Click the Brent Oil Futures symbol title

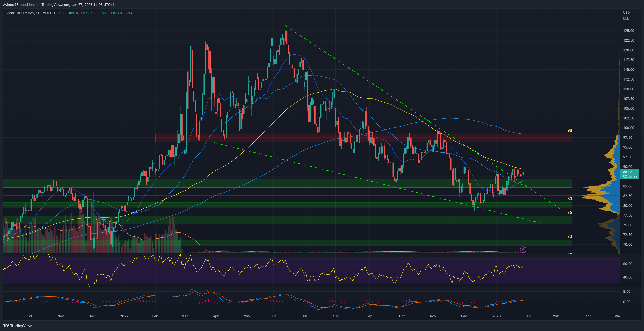(20, 13)
